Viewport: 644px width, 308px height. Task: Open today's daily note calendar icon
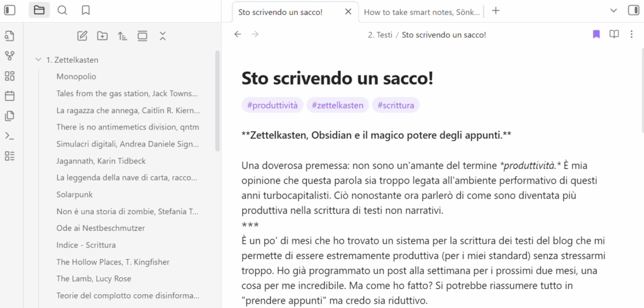[x=9, y=96]
